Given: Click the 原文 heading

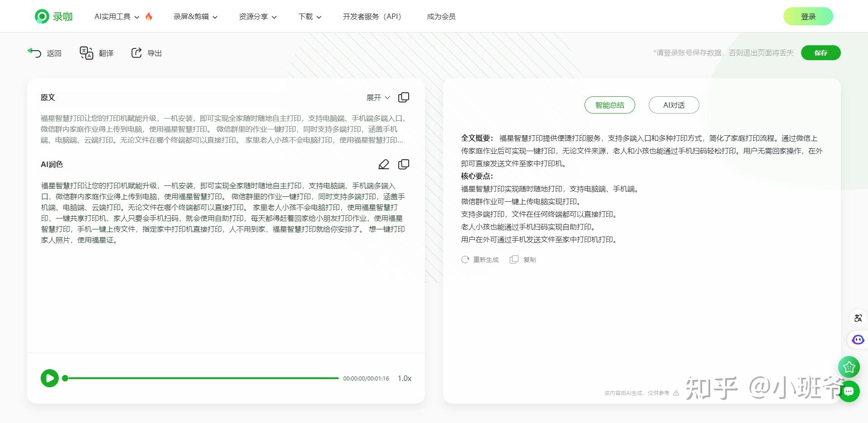Looking at the screenshot, I should point(48,98).
